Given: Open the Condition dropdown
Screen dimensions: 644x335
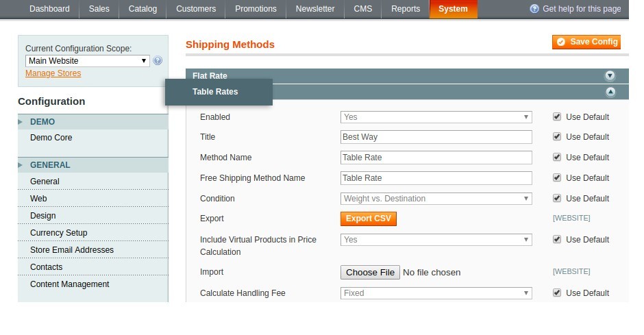Looking at the screenshot, I should (x=436, y=199).
